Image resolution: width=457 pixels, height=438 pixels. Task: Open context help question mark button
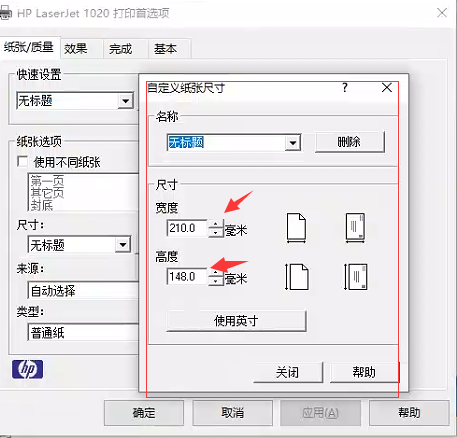[x=345, y=88]
